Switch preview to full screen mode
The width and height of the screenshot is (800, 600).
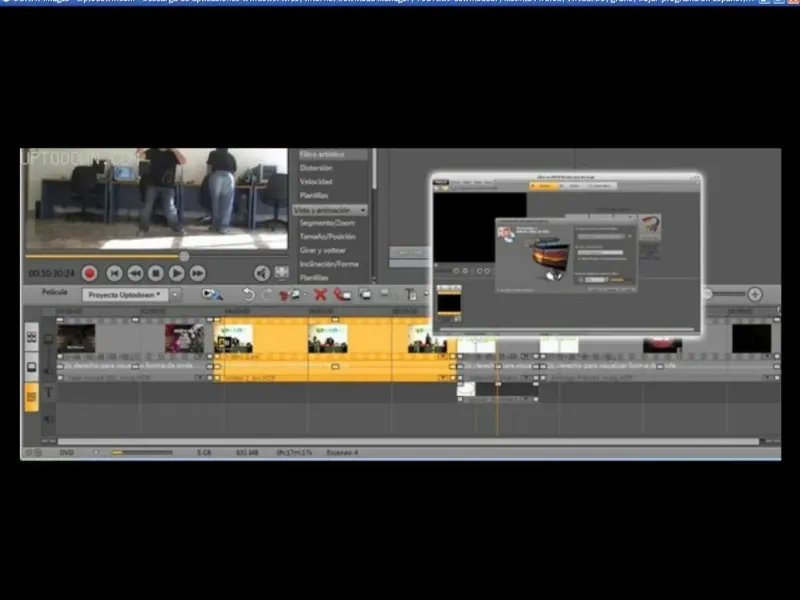pyautogui.click(x=282, y=272)
